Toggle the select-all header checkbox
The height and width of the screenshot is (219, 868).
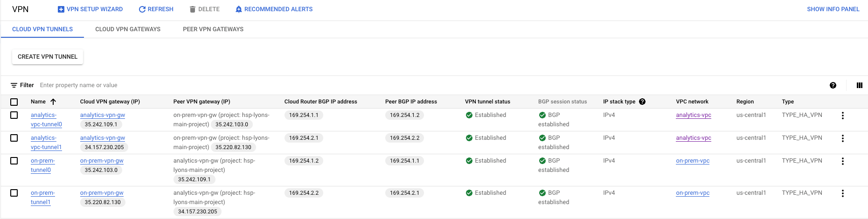tap(14, 102)
